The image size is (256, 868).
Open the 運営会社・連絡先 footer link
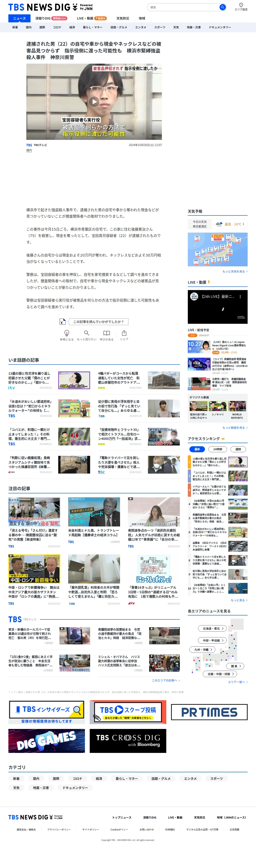click(x=26, y=829)
